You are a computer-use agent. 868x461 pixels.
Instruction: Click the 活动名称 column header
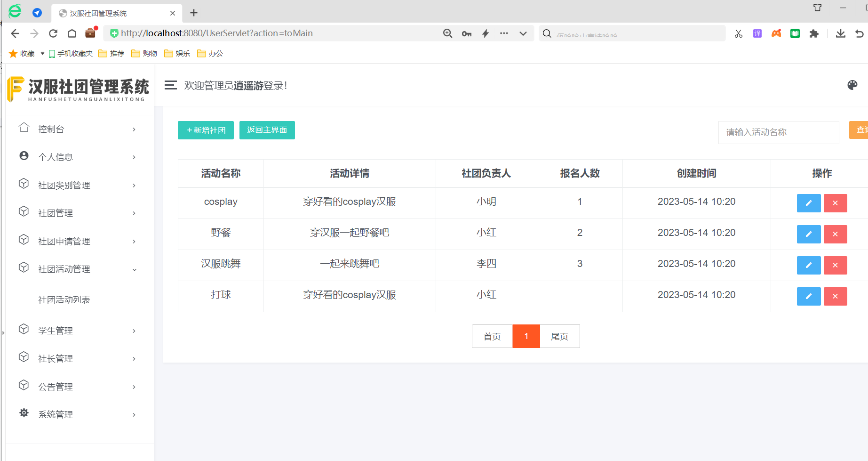tap(221, 173)
